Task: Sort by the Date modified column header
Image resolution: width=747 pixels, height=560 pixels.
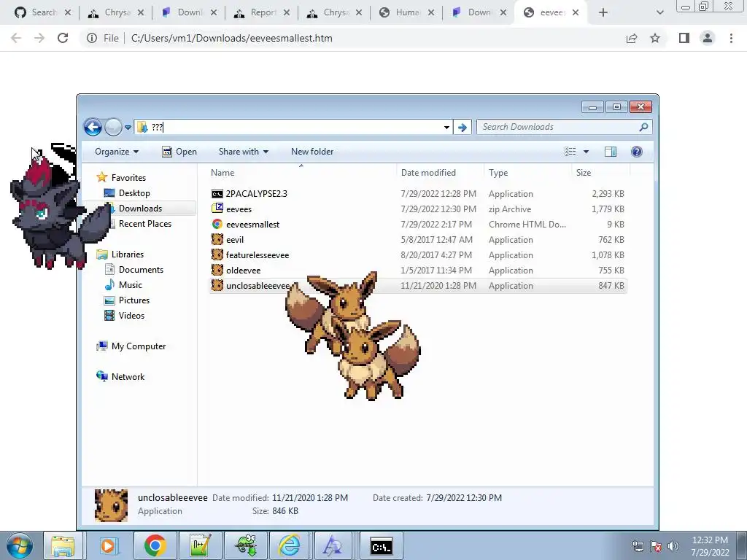Action: coord(428,172)
